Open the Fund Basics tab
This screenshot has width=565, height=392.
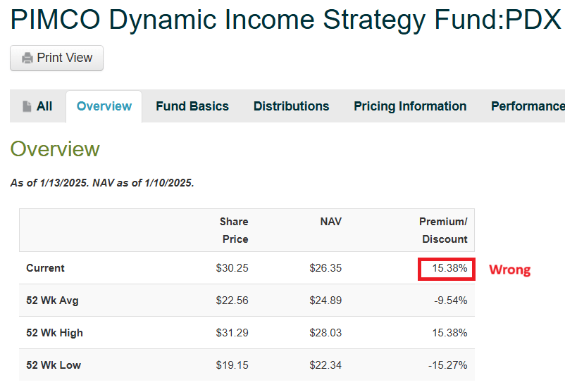point(192,106)
